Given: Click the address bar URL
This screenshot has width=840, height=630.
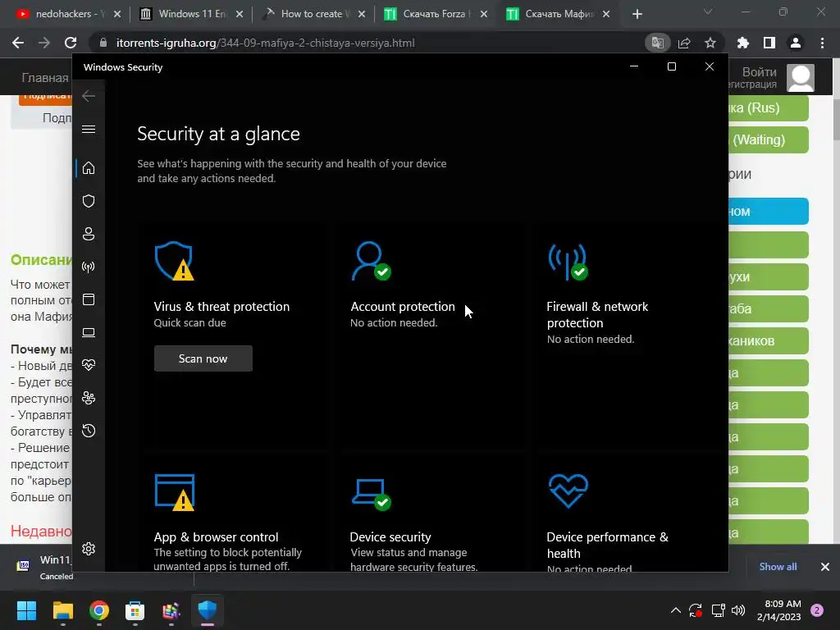Looking at the screenshot, I should pos(265,43).
